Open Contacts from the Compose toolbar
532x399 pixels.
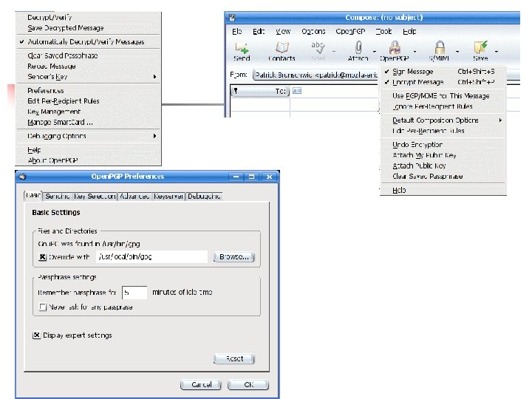coord(282,47)
